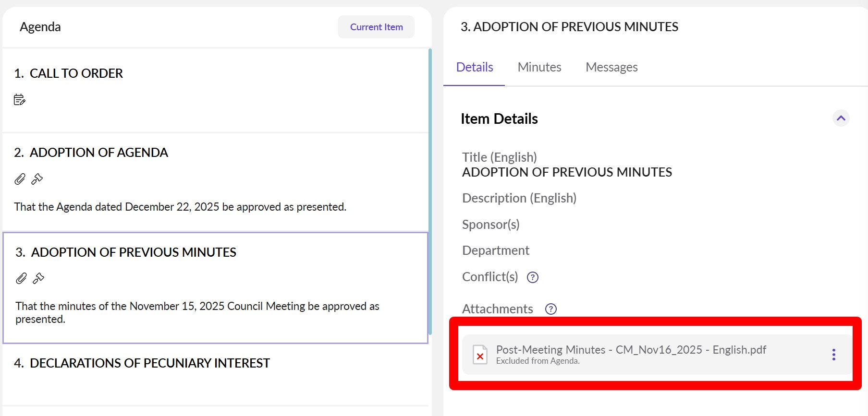Image resolution: width=868 pixels, height=416 pixels.
Task: Click the agenda list vertical scrollbar
Action: (430, 192)
